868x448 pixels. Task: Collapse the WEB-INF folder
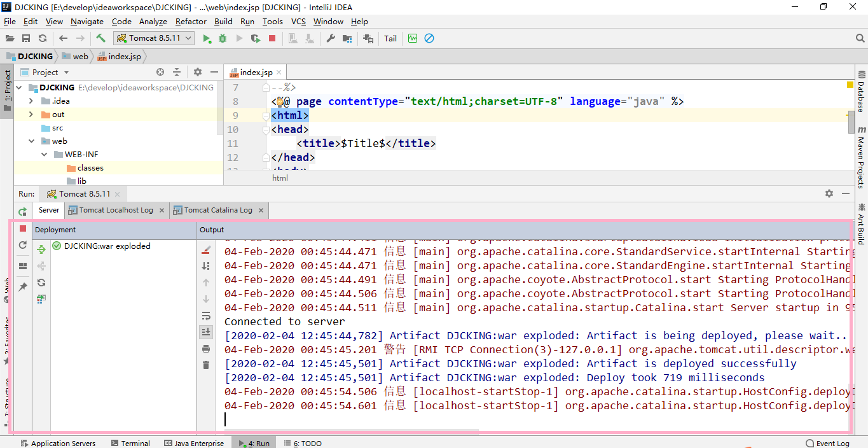point(44,155)
